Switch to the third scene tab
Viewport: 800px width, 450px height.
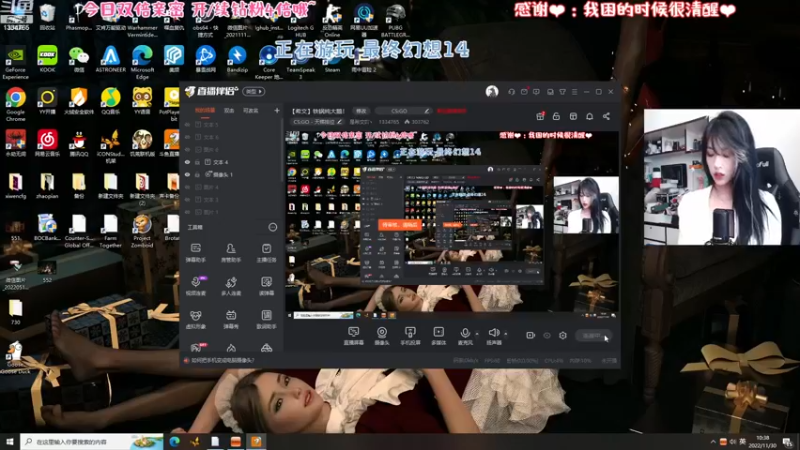tap(251, 111)
